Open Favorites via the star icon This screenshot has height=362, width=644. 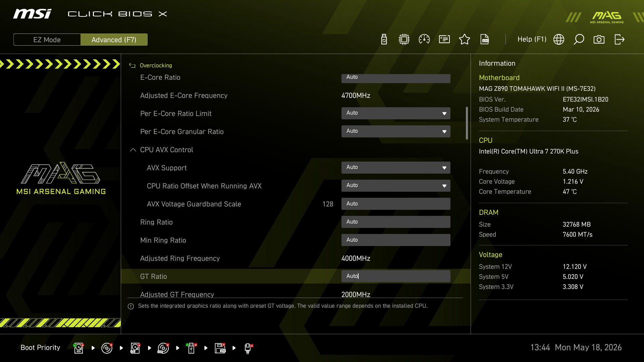coord(465,40)
